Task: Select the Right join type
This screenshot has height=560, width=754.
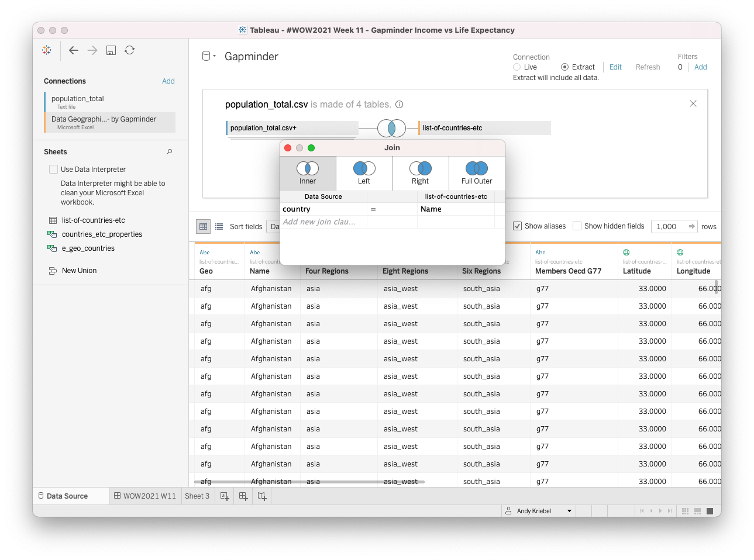Action: click(x=421, y=173)
